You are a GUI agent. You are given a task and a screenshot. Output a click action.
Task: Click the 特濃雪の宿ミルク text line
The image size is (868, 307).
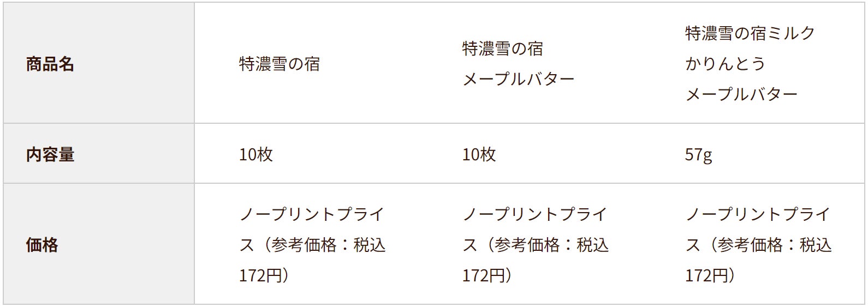(x=750, y=34)
